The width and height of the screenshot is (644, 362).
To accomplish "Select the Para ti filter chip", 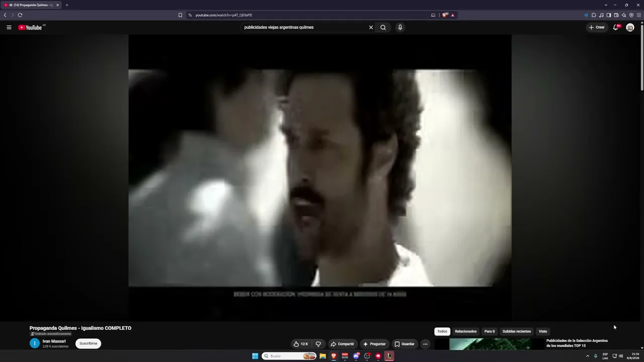I will [490, 331].
